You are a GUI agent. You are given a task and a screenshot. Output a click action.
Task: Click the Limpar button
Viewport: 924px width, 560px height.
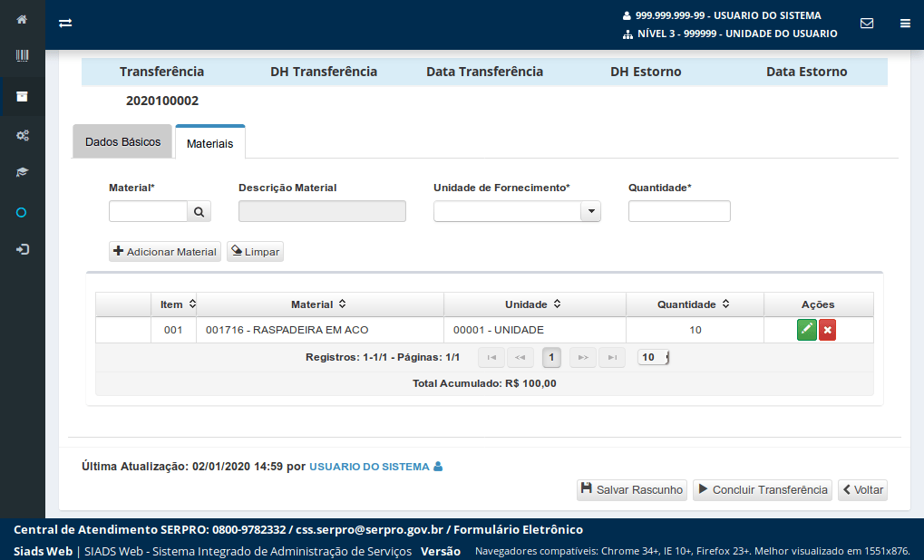[255, 251]
